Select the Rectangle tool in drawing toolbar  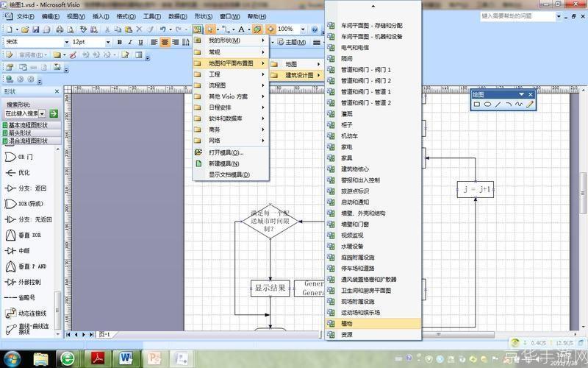[x=477, y=105]
